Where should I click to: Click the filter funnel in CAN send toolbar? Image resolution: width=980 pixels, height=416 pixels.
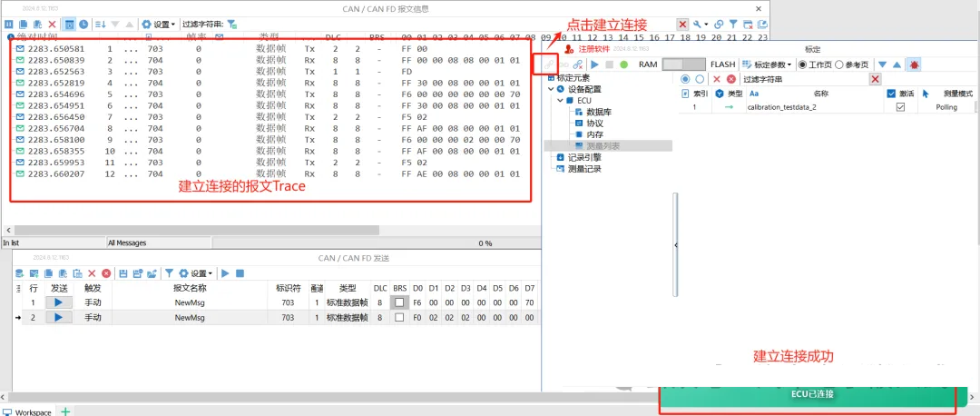(x=169, y=272)
